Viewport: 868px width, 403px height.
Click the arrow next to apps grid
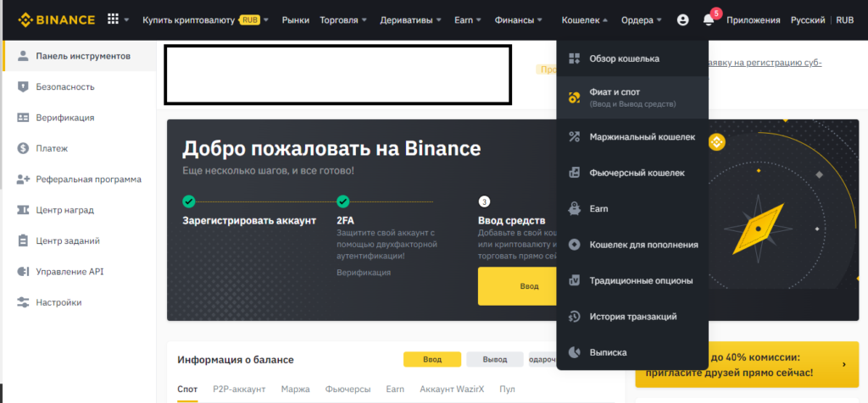[126, 20]
